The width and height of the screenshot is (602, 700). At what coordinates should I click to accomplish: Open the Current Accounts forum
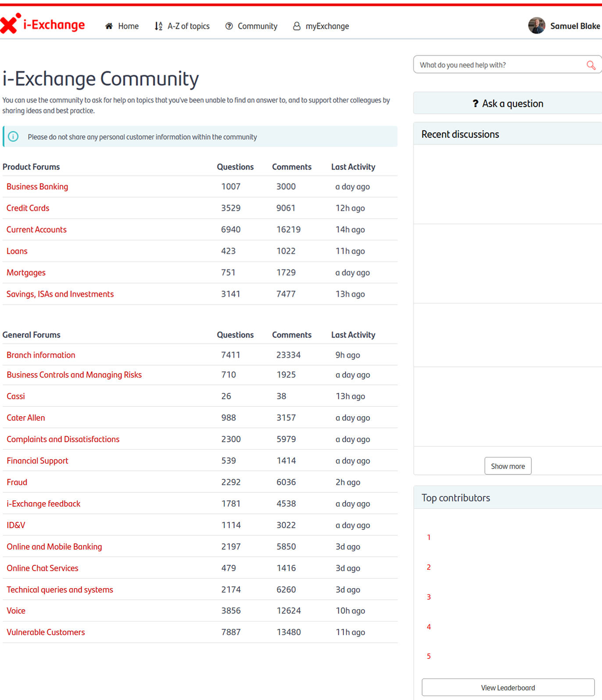pos(36,230)
